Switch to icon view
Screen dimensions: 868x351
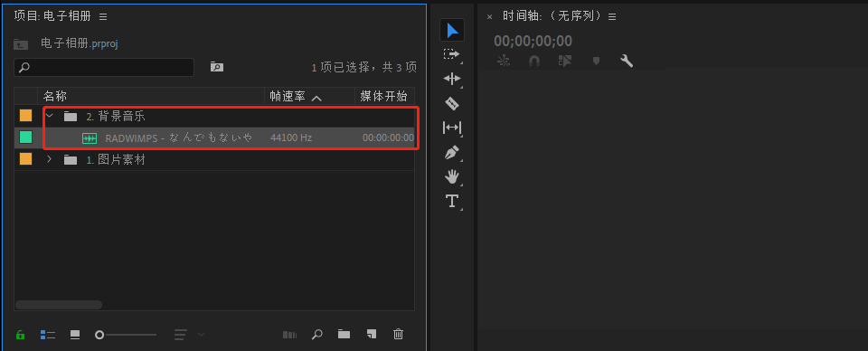pos(75,335)
